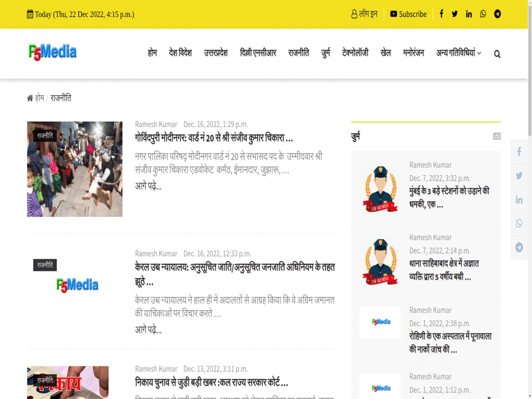Click Ramesh Kumar author of गोविंदपुरी article
The image size is (532, 399).
(156, 124)
